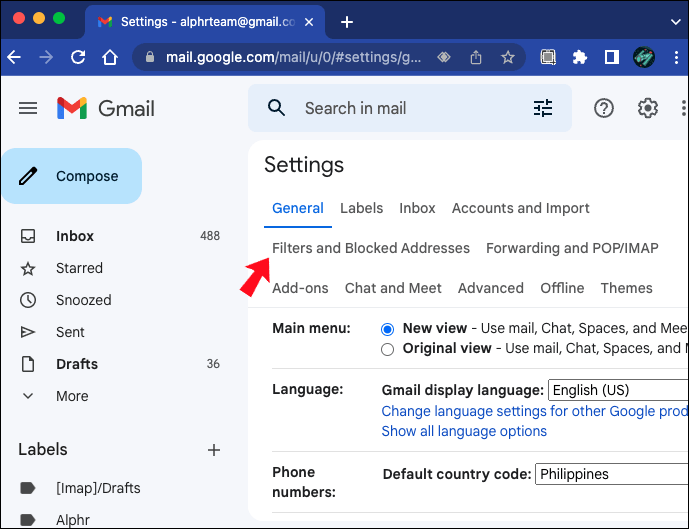Switch to the Labels settings tab
The image size is (689, 529).
[x=362, y=208]
